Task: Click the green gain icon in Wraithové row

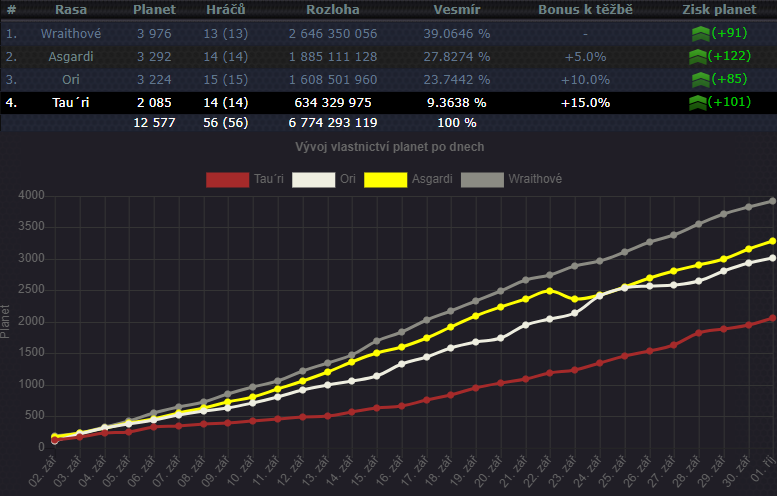Action: [x=699, y=33]
